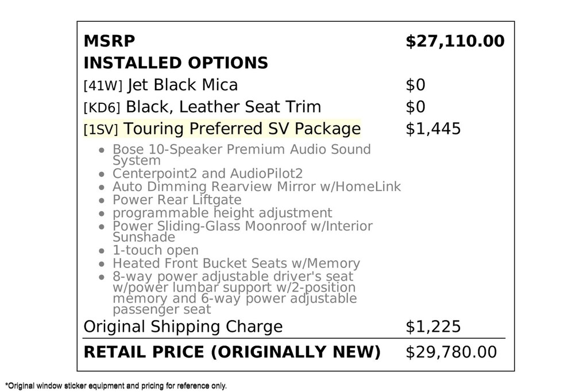Click Heated Front Bucket Seats w/Memory item
This screenshot has height=392, width=588.
click(x=236, y=263)
